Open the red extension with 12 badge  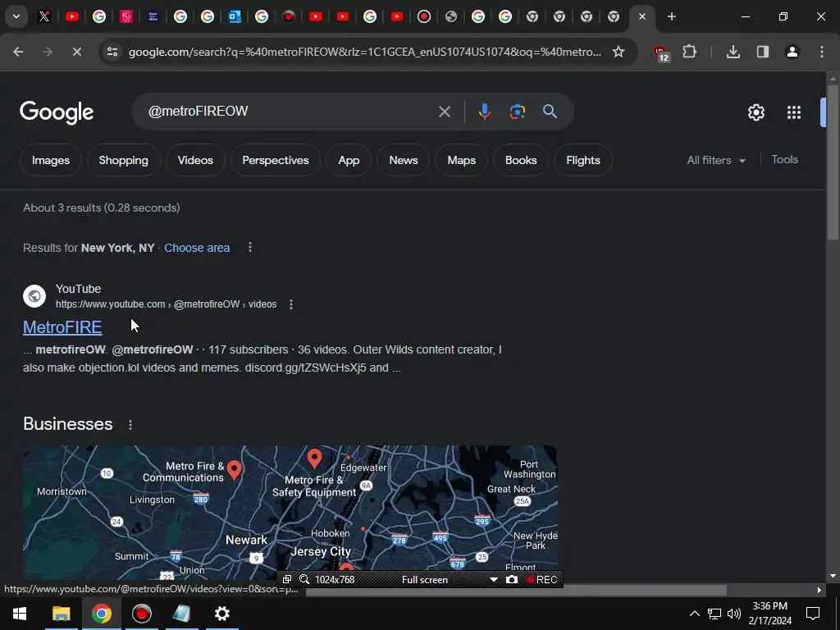pos(661,52)
